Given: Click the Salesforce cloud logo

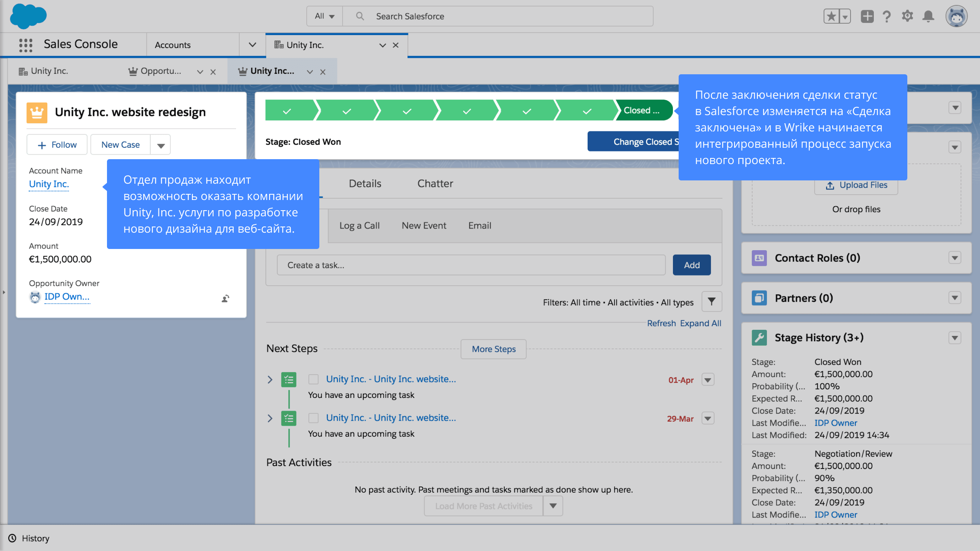Looking at the screenshot, I should (x=28, y=16).
